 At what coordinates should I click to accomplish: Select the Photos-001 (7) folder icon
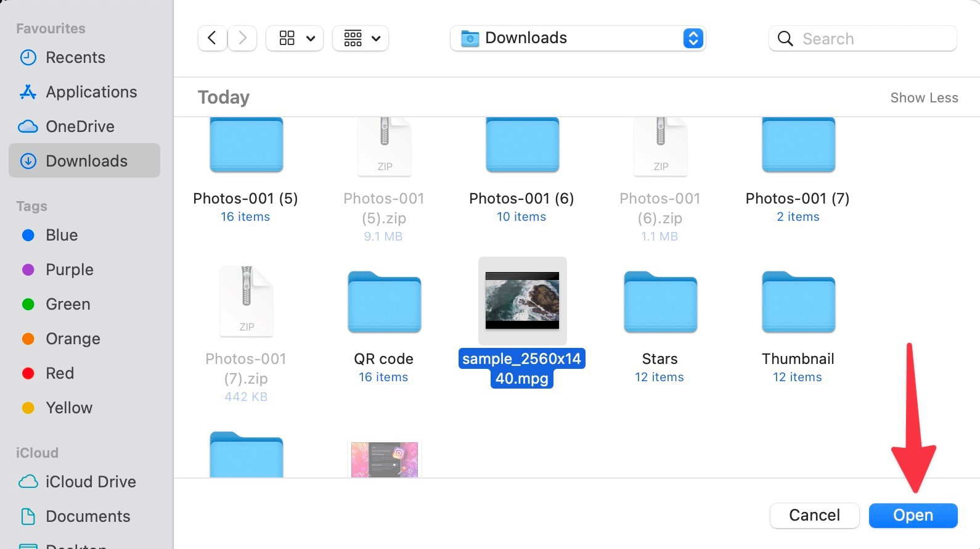click(x=798, y=145)
